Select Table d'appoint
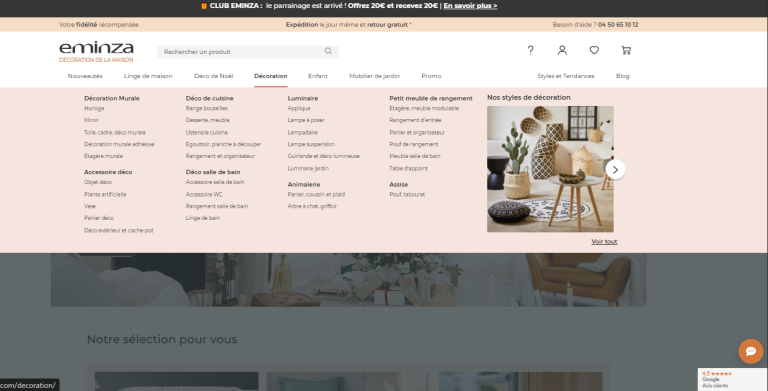Screen dimensions: 768x391 pos(408,168)
